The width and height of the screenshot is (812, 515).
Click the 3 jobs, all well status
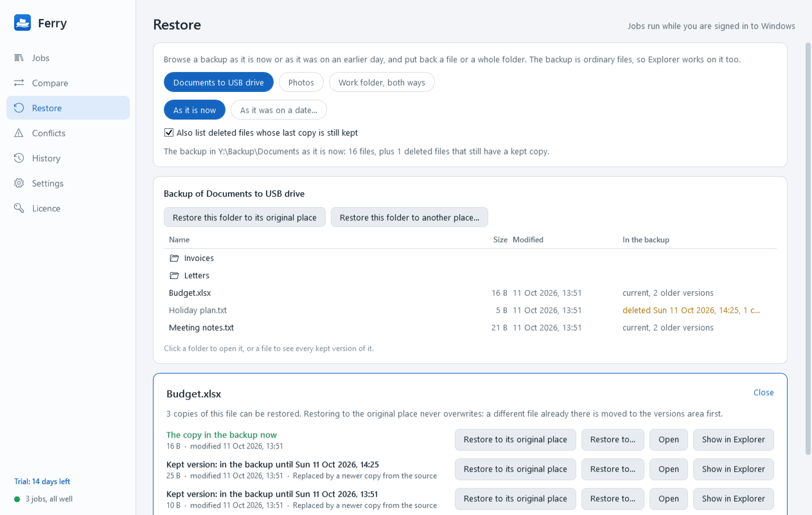(x=49, y=499)
